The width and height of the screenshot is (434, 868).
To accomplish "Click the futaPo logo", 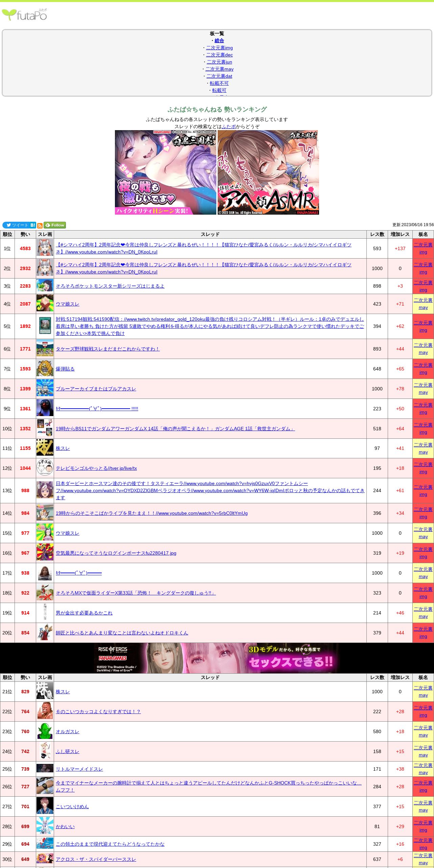I will 24,15.
